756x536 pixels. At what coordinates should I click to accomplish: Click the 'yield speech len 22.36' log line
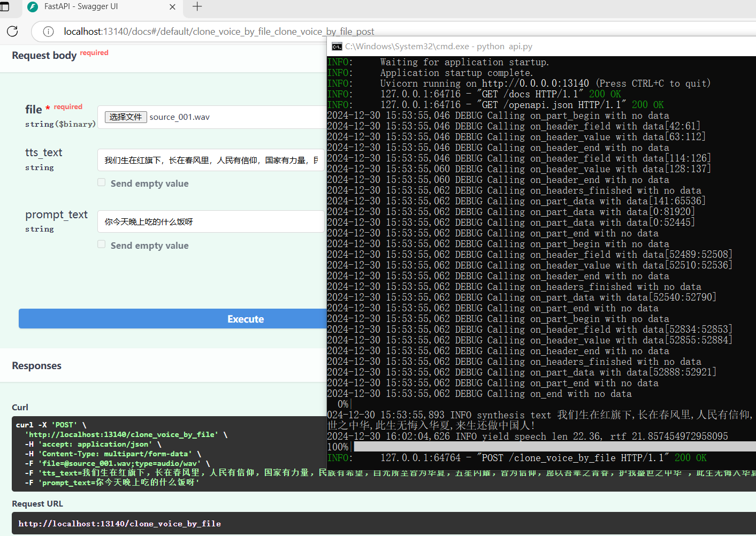(x=528, y=437)
